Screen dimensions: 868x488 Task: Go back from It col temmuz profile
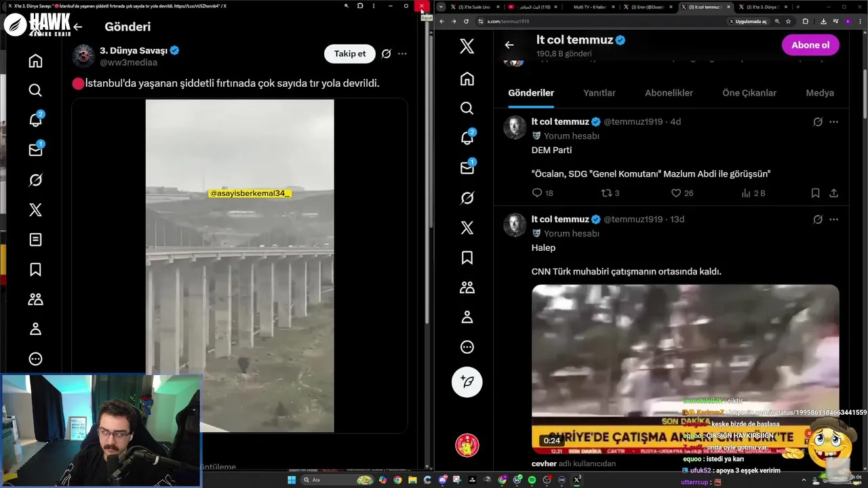[509, 45]
